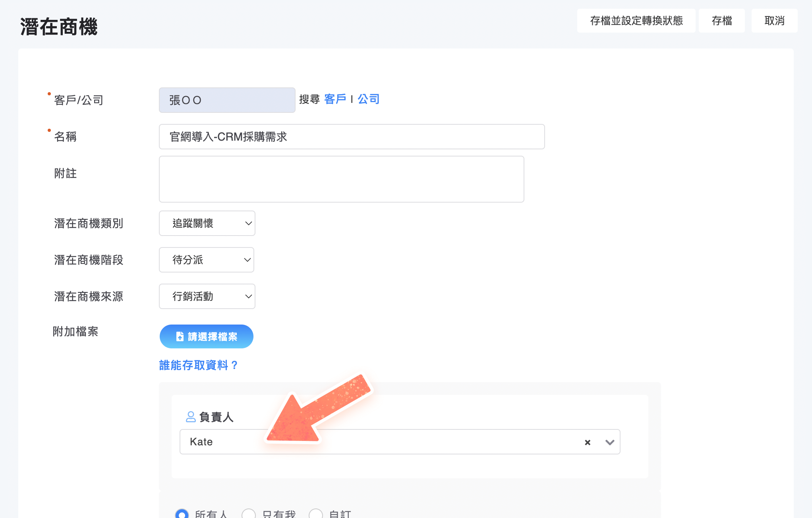812x518 pixels.
Task: Save the record with 存檔 button
Action: (x=721, y=21)
